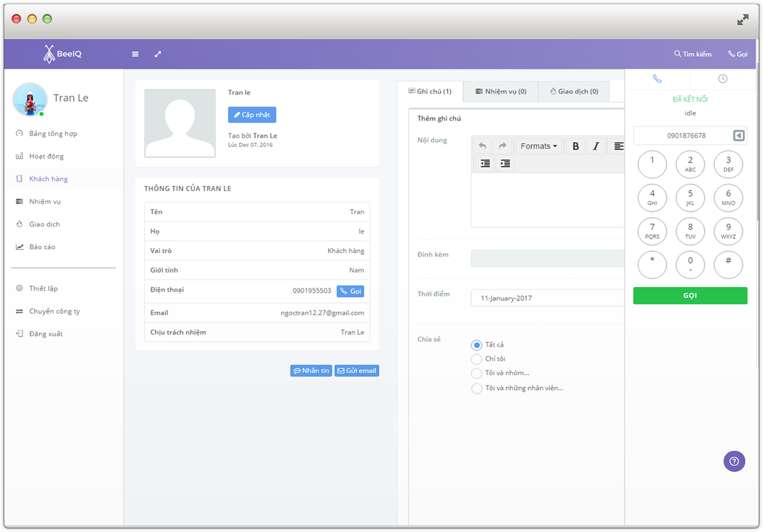Click the increase indent icon in editor

505,163
